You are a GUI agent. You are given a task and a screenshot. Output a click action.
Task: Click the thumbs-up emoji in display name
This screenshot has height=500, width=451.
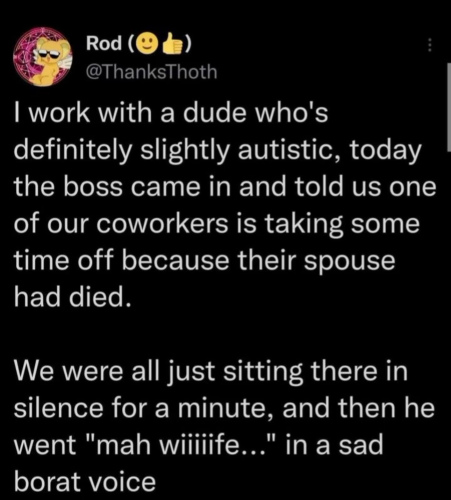(x=173, y=44)
